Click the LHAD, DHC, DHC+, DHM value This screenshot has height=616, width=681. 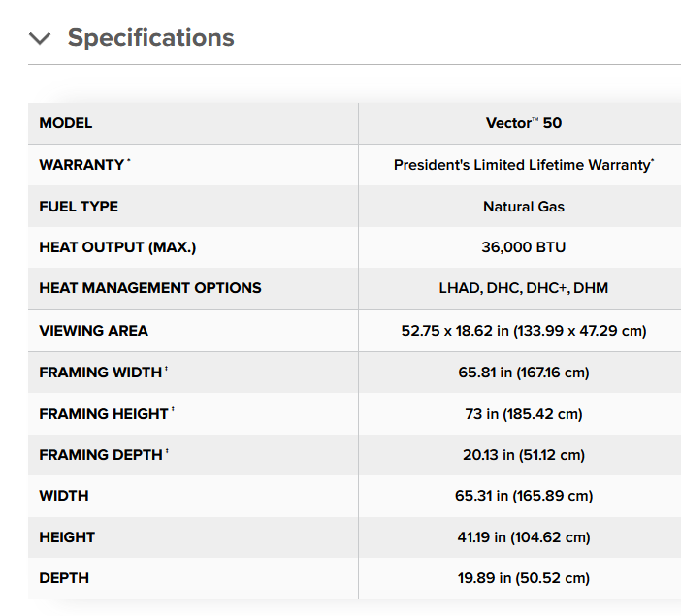[524, 288]
